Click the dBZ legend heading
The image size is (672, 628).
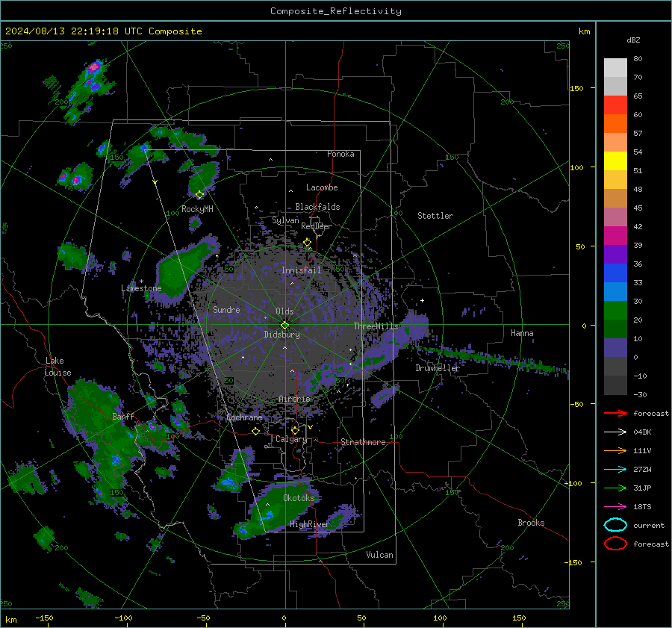click(633, 40)
